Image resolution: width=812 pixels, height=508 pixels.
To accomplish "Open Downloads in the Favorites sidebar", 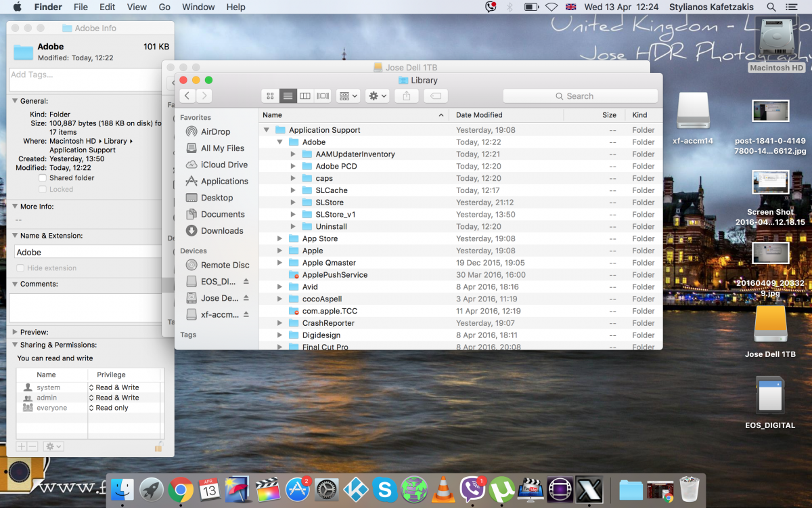I will 215,231.
